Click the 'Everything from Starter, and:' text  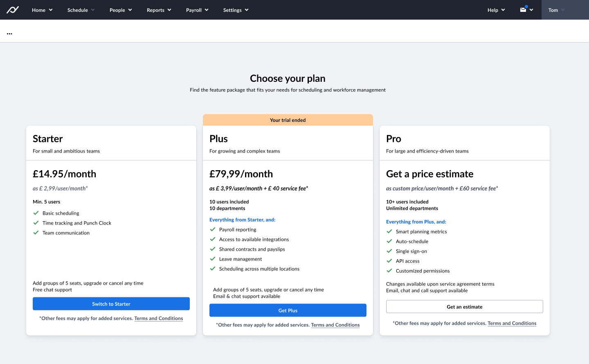[x=243, y=220]
